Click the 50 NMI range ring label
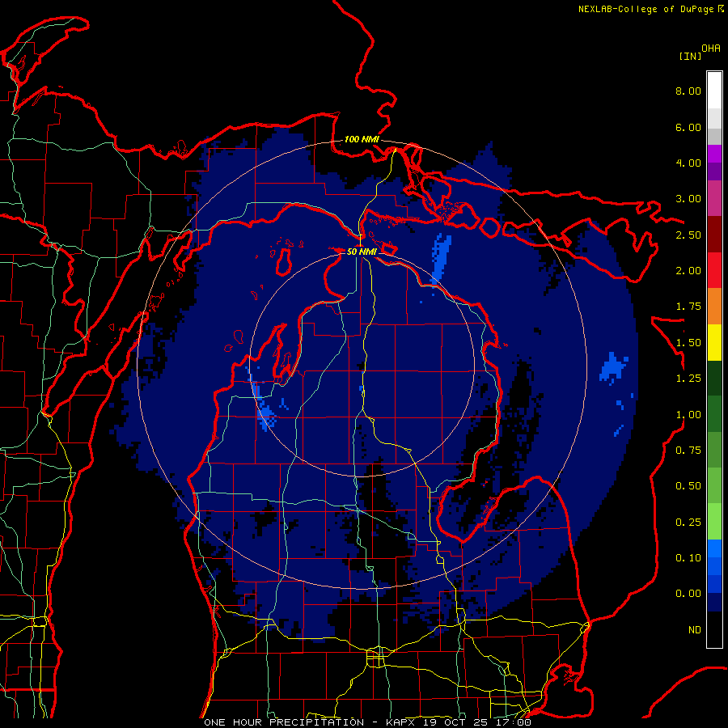Image resolution: width=728 pixels, height=728 pixels. pyautogui.click(x=362, y=252)
